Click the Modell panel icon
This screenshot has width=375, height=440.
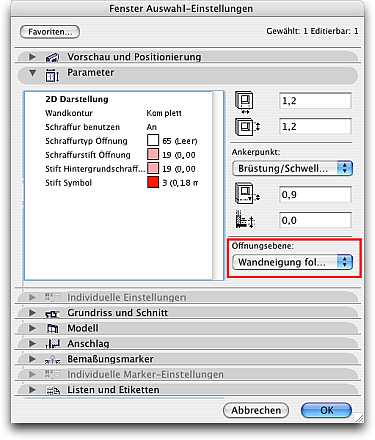52,329
